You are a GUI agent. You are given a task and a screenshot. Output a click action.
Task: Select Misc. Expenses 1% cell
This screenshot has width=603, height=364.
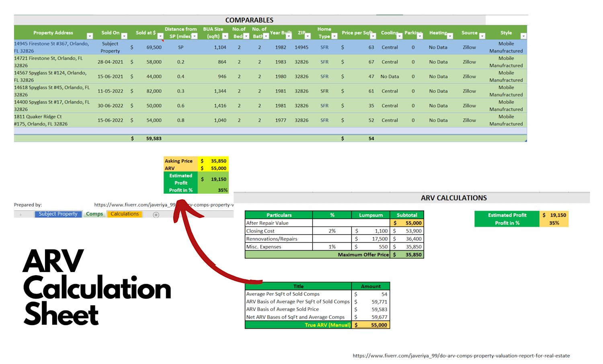click(332, 247)
